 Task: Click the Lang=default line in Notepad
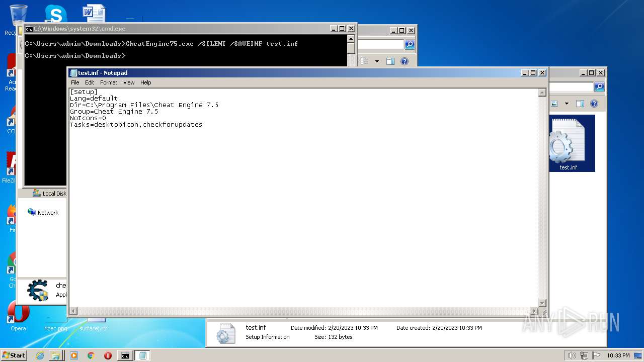coord(94,99)
